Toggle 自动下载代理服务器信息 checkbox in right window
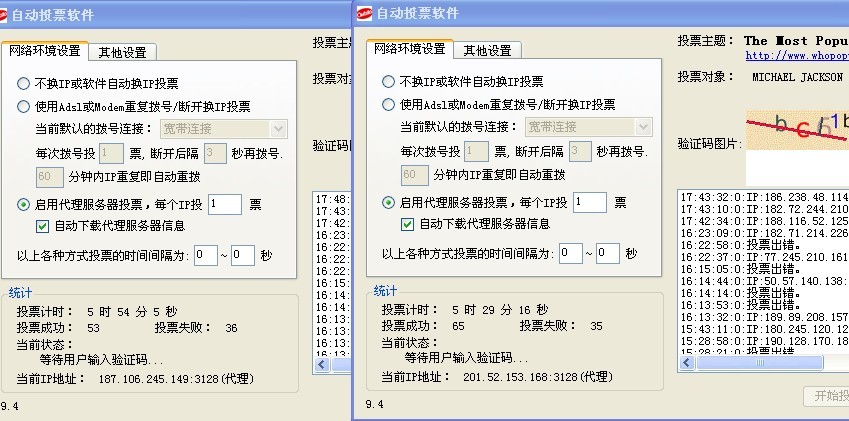849x421 pixels. [x=407, y=224]
